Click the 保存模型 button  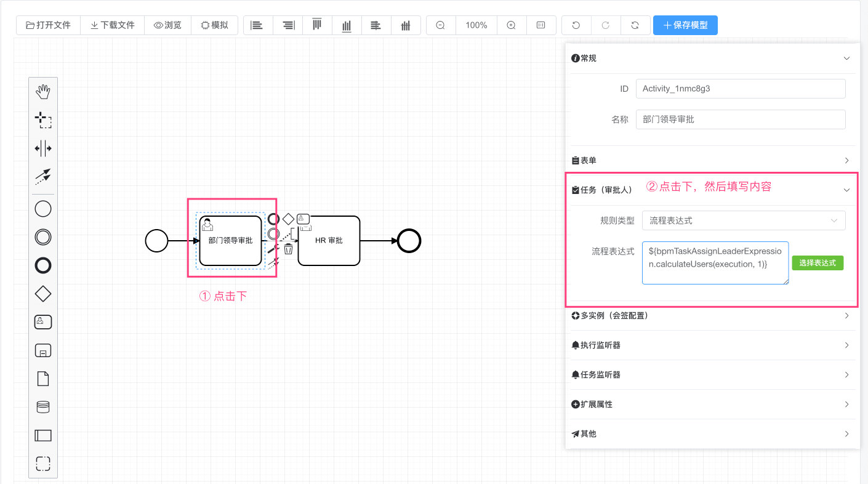coord(685,25)
